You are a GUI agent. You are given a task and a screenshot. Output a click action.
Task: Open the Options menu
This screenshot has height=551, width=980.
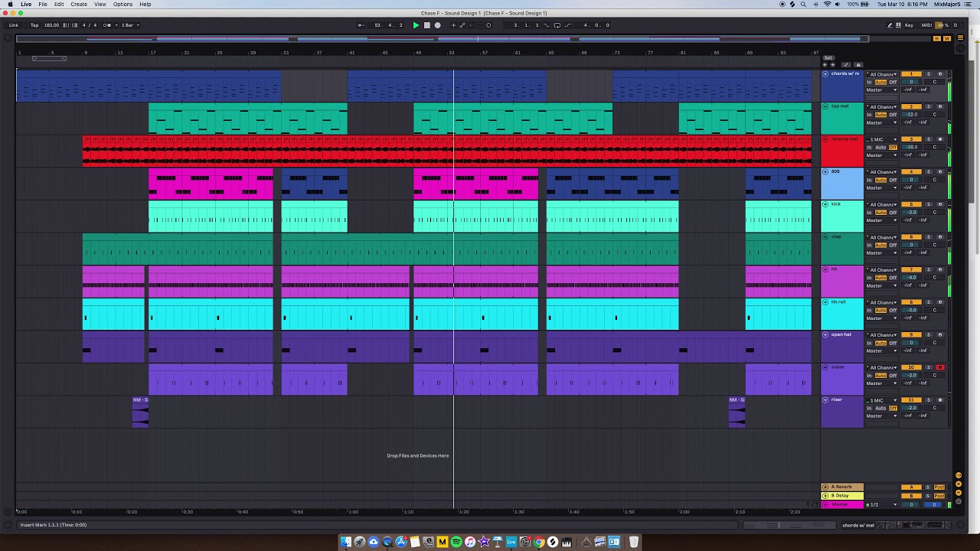point(123,4)
